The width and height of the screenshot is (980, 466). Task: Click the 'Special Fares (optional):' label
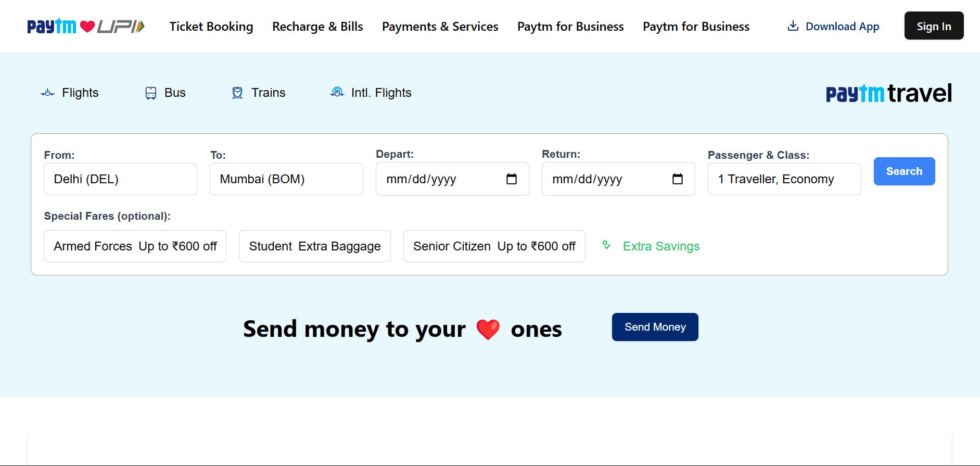click(107, 216)
